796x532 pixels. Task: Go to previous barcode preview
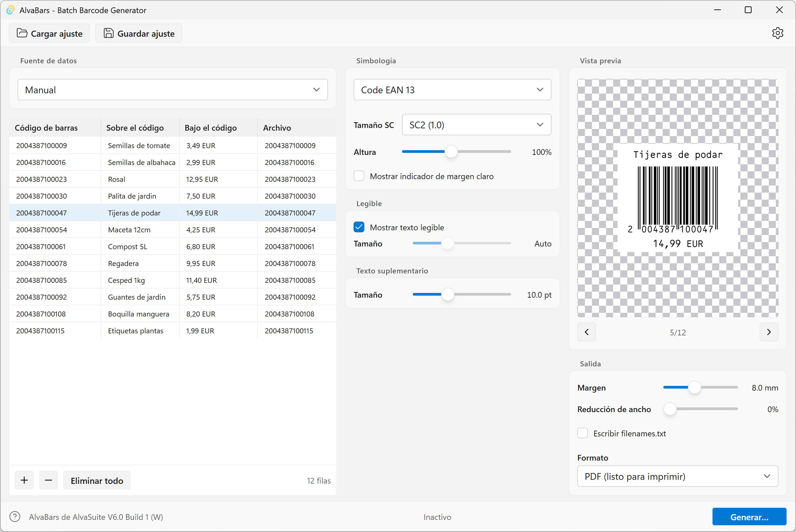(x=586, y=332)
